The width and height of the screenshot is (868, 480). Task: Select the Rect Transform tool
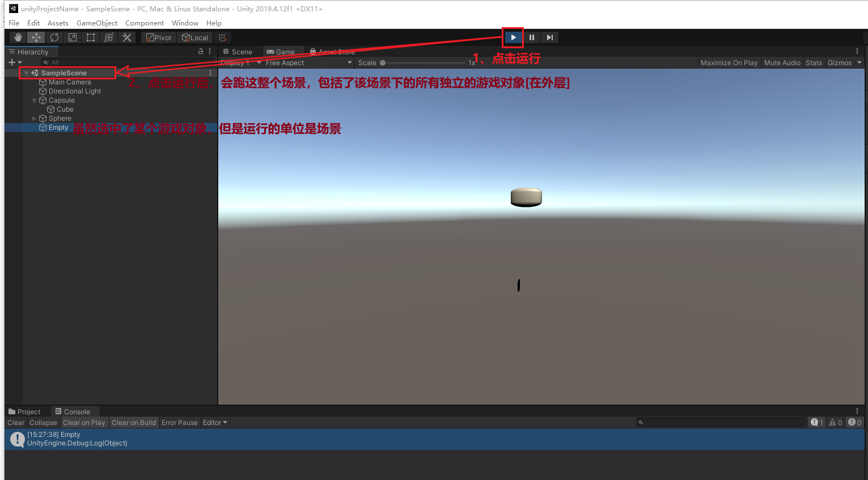[x=91, y=37]
